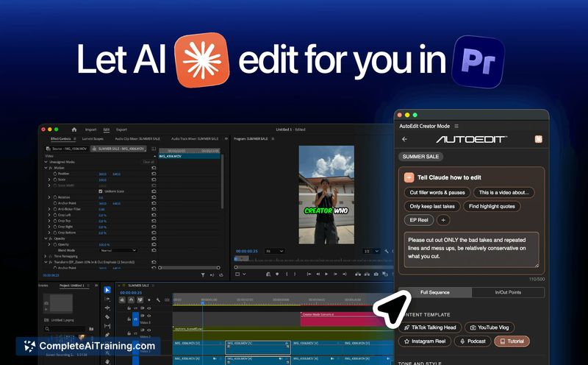Select the In/Out Points tab in AutoEdit
This screenshot has width=588, height=365.
point(508,292)
